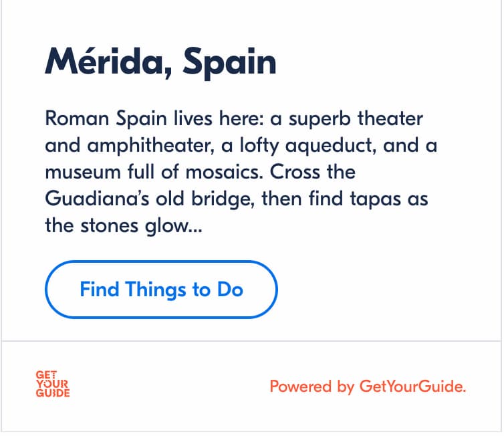Select the Mérida, Spain heading
Image resolution: width=504 pixels, height=436 pixels.
coord(160,62)
